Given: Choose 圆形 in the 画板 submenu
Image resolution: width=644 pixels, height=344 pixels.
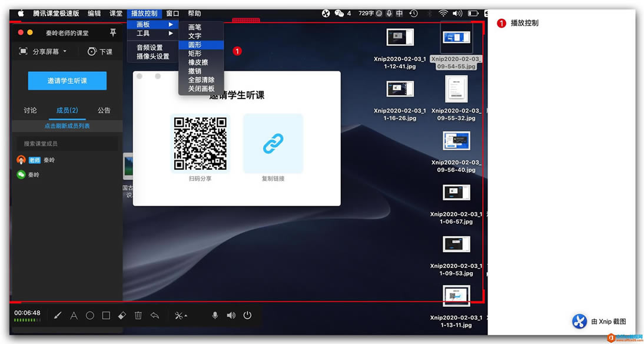Looking at the screenshot, I should pyautogui.click(x=201, y=45).
